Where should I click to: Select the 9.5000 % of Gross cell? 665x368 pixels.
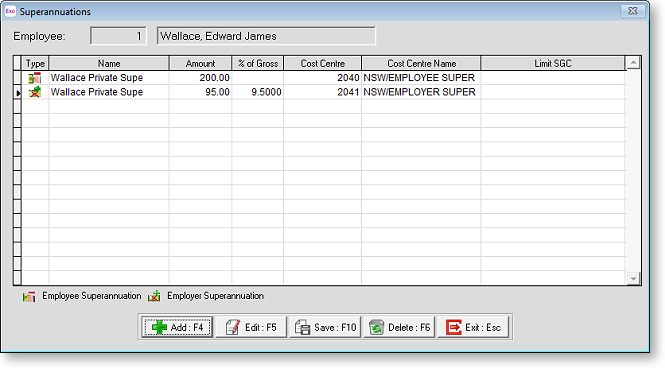[257, 92]
